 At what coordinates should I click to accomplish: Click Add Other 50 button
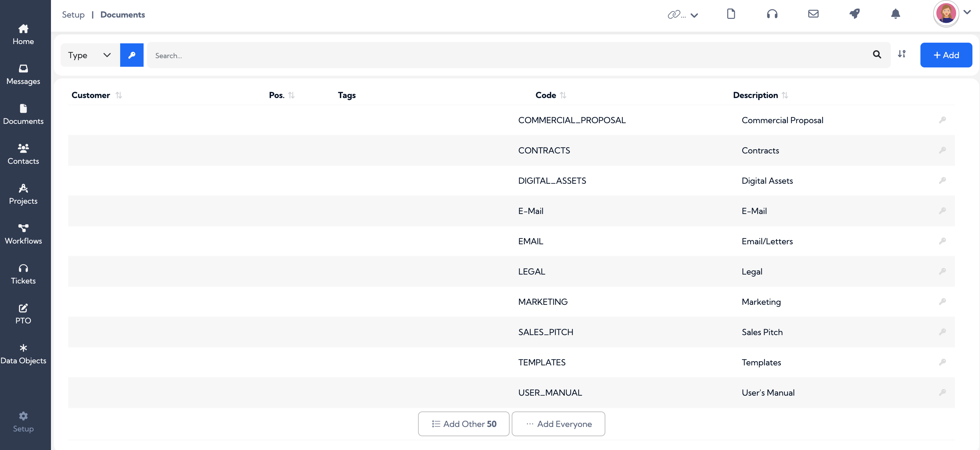[x=463, y=424]
